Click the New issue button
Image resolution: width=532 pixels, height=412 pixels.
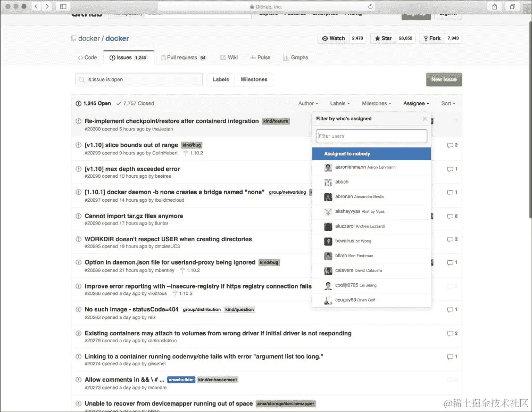(x=444, y=79)
